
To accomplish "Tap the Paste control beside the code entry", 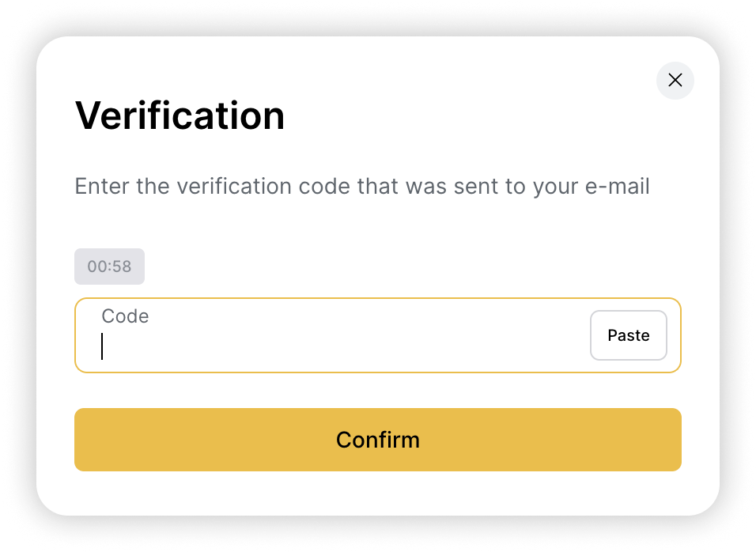I will pyautogui.click(x=628, y=335).
